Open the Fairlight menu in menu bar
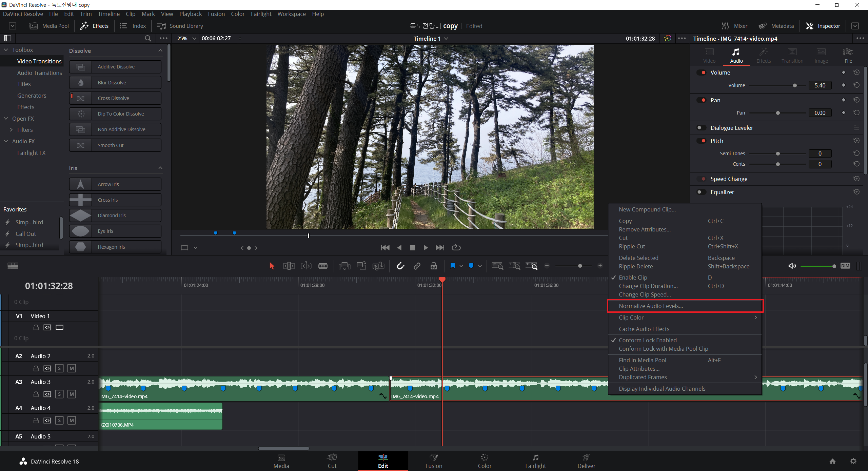This screenshot has width=868, height=471. point(261,14)
